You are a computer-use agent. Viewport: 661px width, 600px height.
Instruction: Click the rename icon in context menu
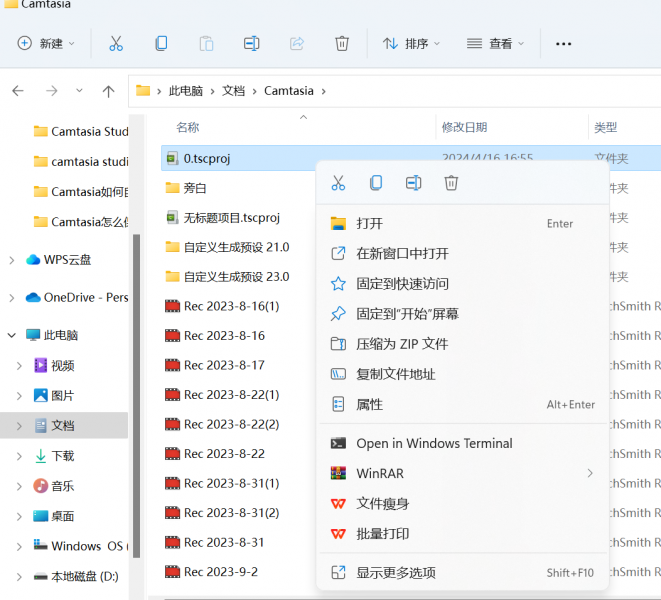tap(413, 183)
